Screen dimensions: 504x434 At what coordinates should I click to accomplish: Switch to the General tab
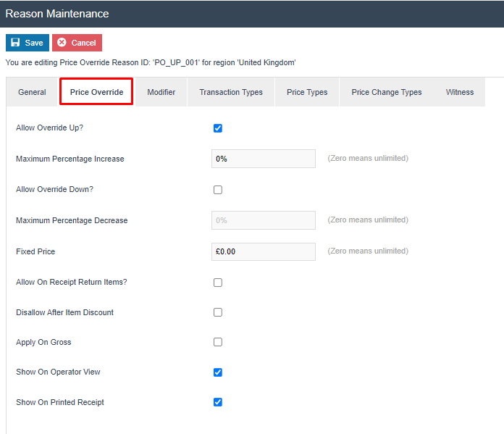click(32, 92)
